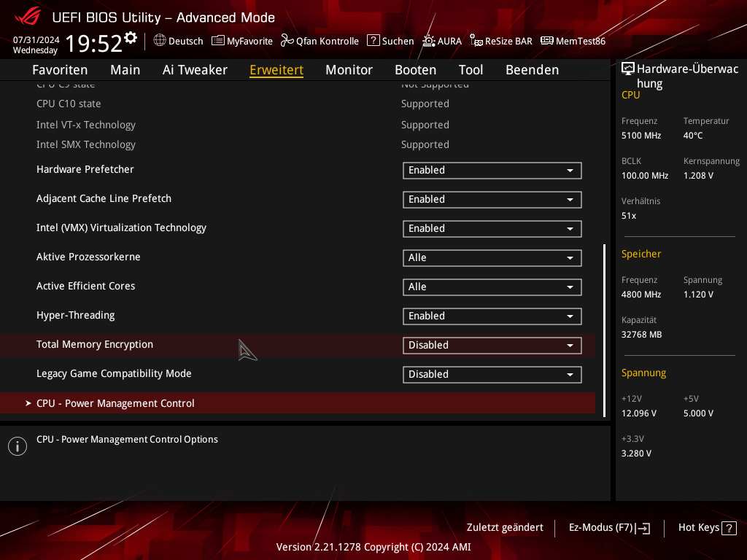Launch MemTest86 memory icon

click(x=547, y=41)
